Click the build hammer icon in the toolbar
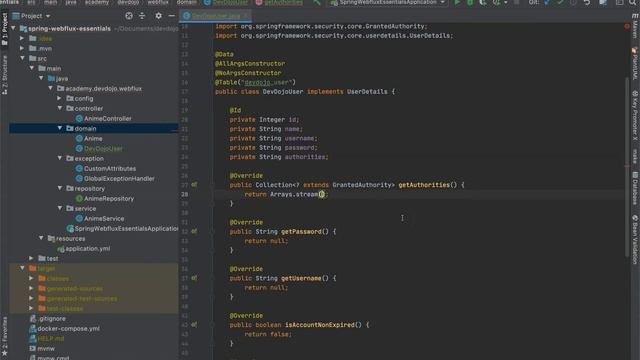Viewport: 640px width, 360px height. 317,2
